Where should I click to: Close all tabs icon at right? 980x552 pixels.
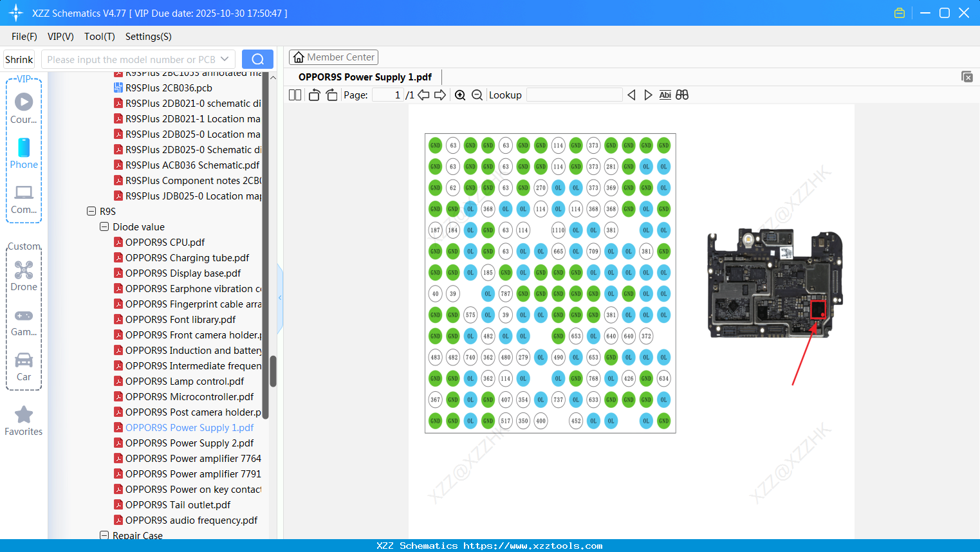point(967,77)
